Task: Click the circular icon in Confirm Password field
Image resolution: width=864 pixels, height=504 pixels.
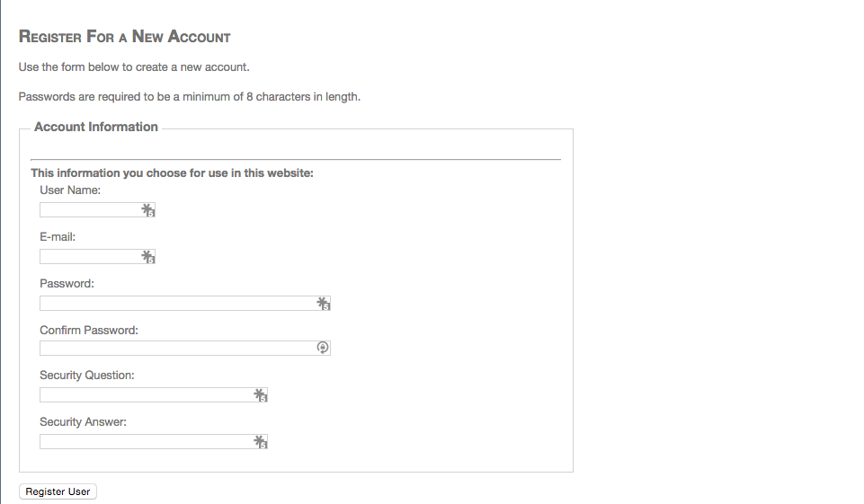Action: [x=324, y=349]
